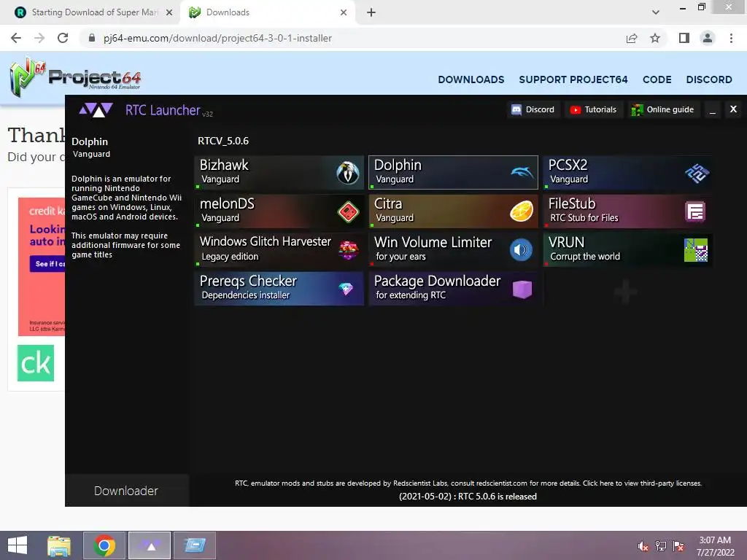Click the Chrome back arrow

tap(16, 38)
